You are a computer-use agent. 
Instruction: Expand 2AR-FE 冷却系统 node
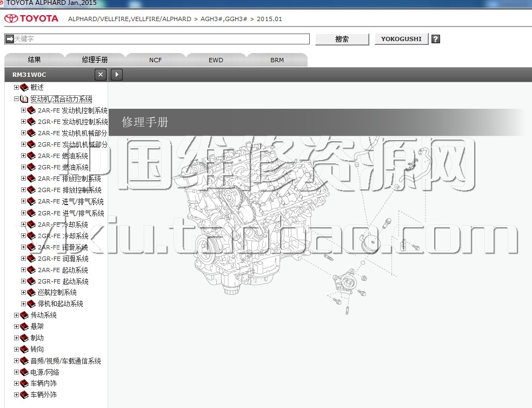click(x=23, y=224)
